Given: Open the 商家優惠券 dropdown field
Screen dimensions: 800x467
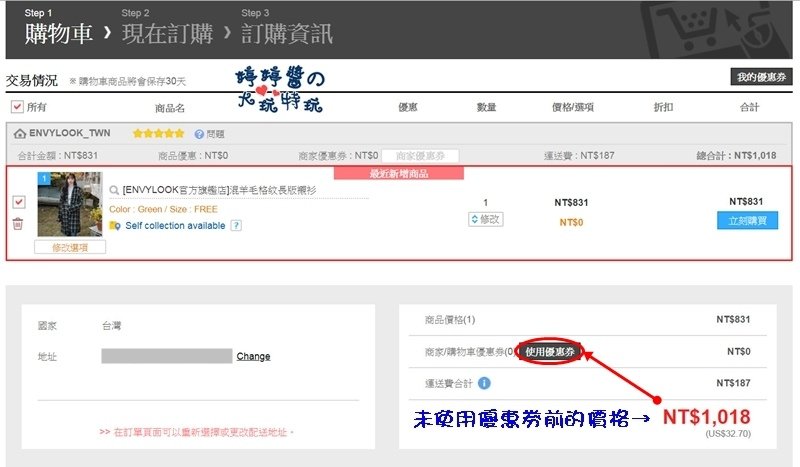Looking at the screenshot, I should 420,156.
